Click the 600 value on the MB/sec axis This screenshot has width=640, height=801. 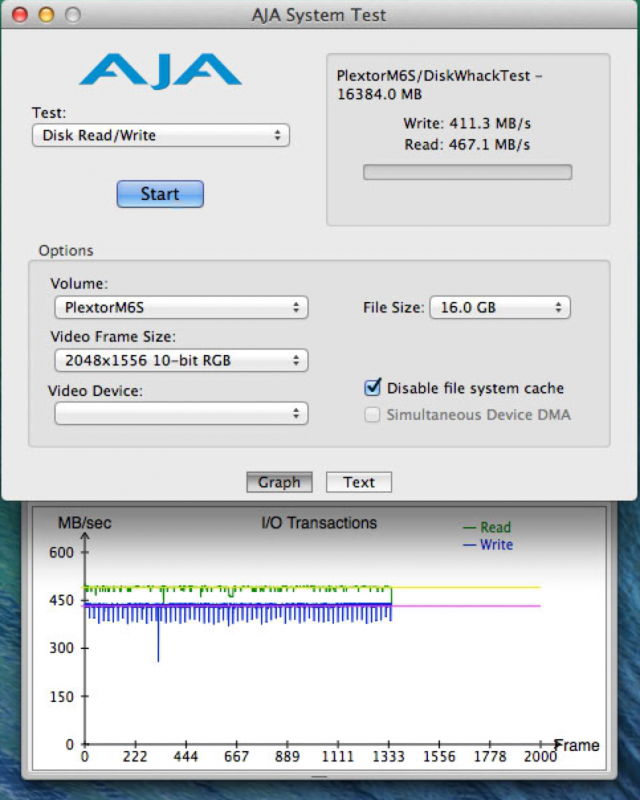(61, 552)
